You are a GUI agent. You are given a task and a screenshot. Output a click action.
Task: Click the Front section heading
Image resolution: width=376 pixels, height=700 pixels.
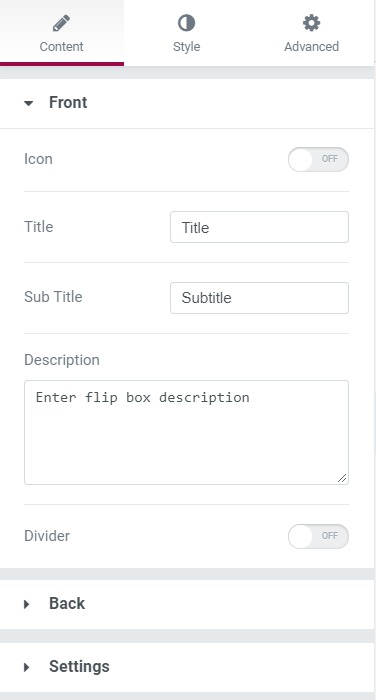click(x=68, y=103)
